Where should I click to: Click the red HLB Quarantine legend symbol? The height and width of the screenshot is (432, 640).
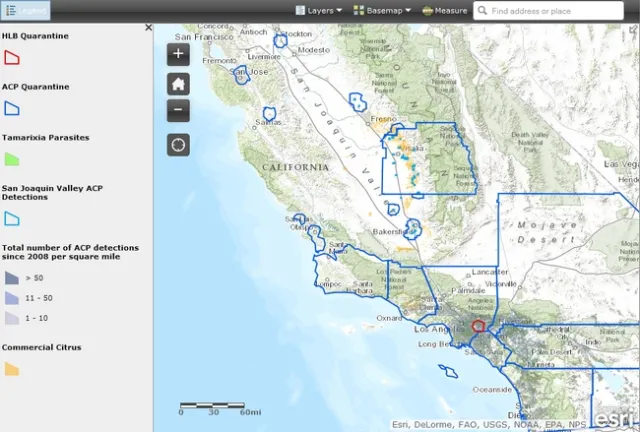(x=12, y=58)
